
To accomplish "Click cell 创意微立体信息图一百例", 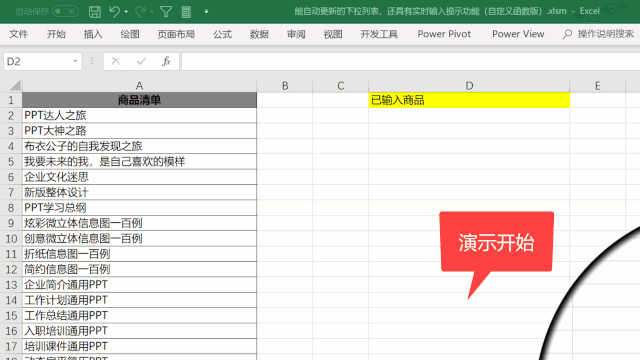I will [139, 239].
